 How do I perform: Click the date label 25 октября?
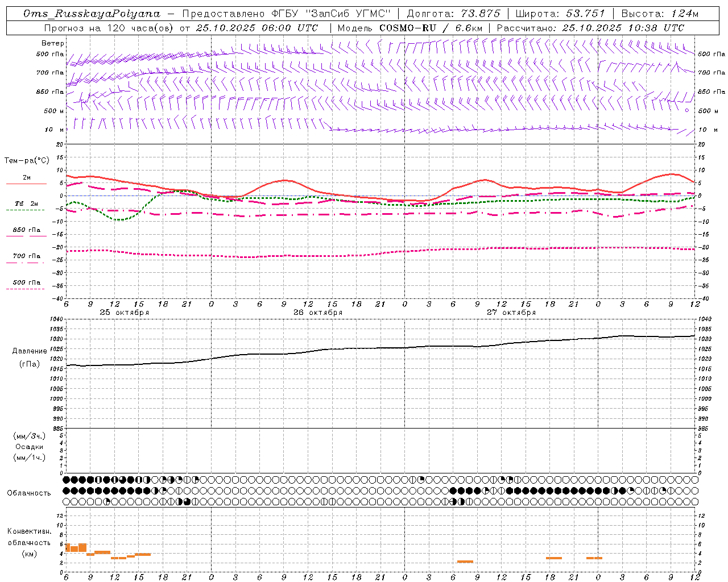[125, 313]
